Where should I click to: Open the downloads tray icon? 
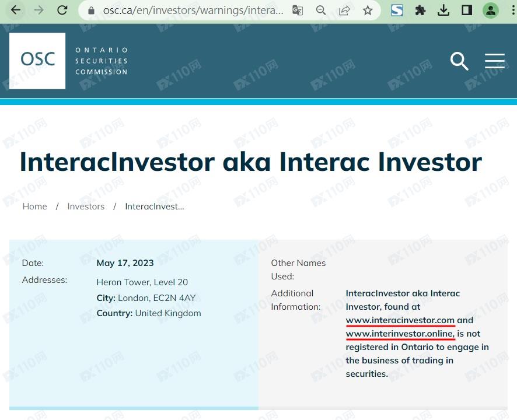coord(443,10)
